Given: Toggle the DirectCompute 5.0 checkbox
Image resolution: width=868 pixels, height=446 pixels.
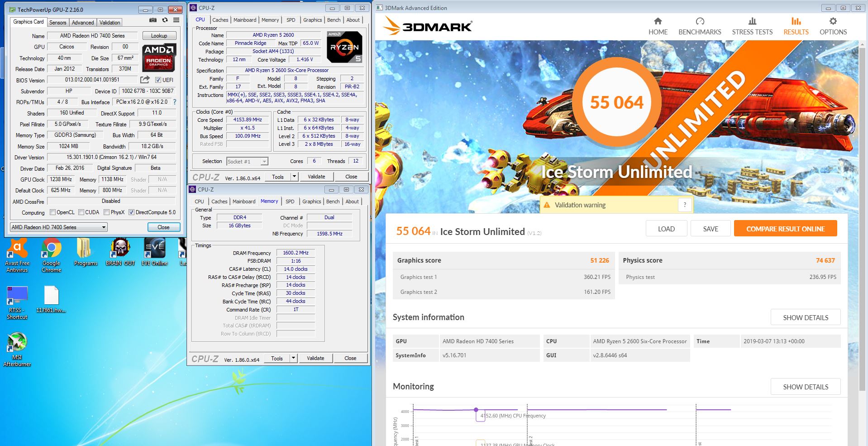Looking at the screenshot, I should (131, 212).
